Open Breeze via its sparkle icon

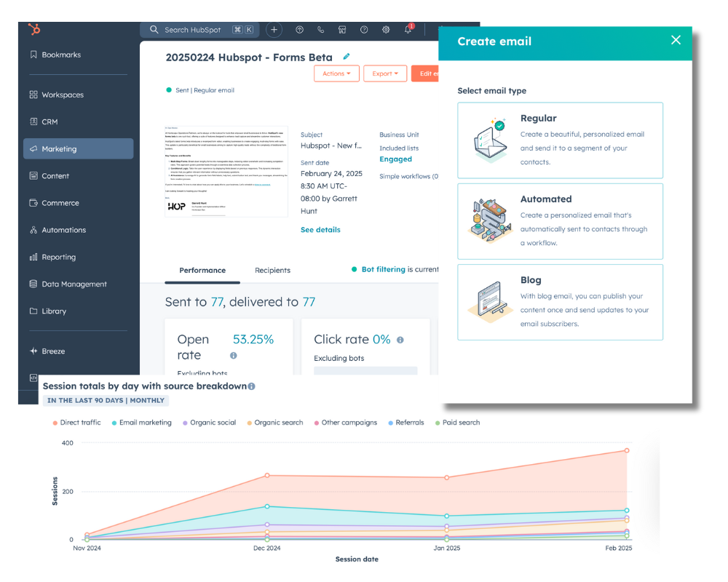pos(33,351)
